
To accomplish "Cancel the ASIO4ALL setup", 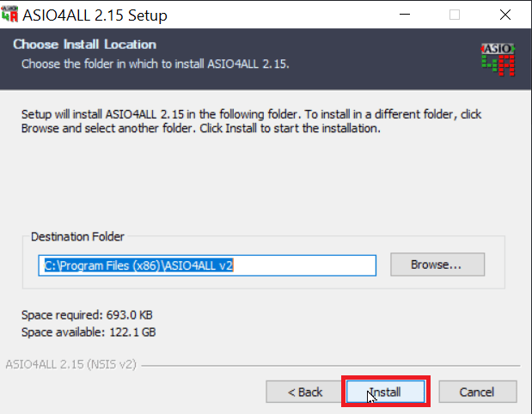I will (x=478, y=392).
